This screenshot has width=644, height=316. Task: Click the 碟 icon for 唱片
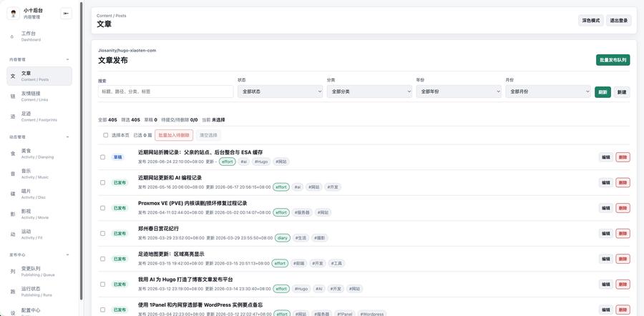point(12,194)
